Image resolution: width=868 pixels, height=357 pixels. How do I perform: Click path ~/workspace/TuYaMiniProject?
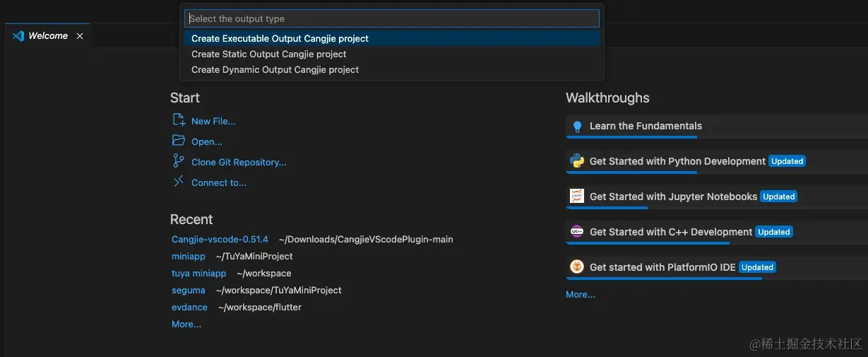click(279, 291)
